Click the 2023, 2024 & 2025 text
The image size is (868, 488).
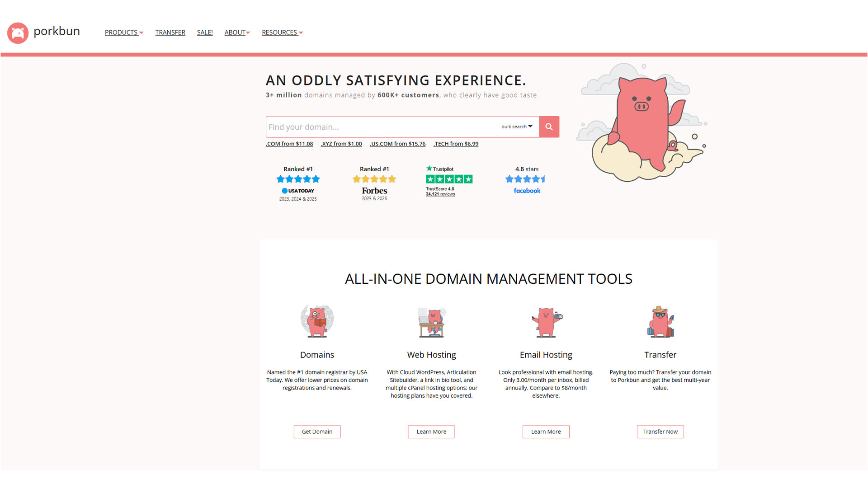pos(298,199)
